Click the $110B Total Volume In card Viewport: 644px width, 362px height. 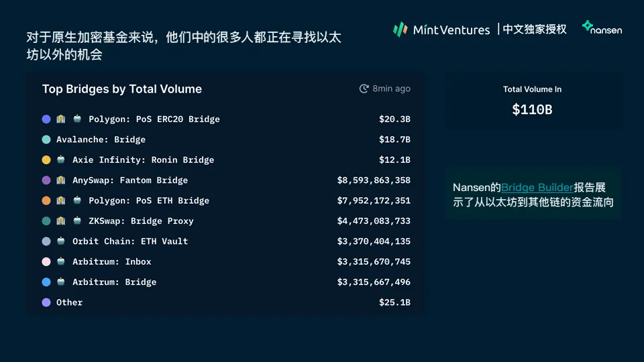[x=533, y=101]
